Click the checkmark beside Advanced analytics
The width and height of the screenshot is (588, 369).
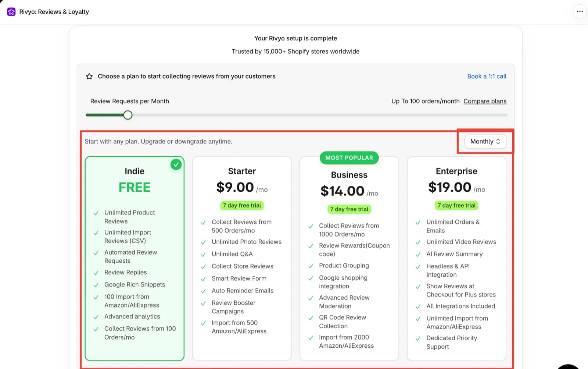click(96, 317)
